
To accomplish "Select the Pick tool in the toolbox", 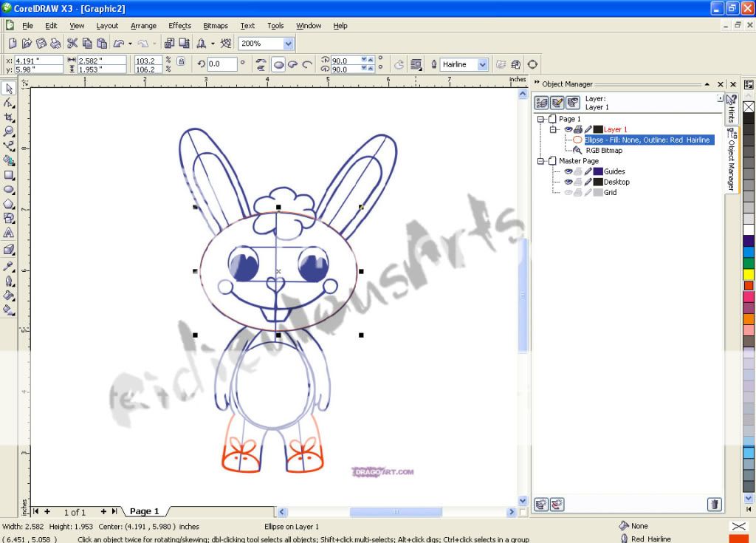I will (x=9, y=89).
